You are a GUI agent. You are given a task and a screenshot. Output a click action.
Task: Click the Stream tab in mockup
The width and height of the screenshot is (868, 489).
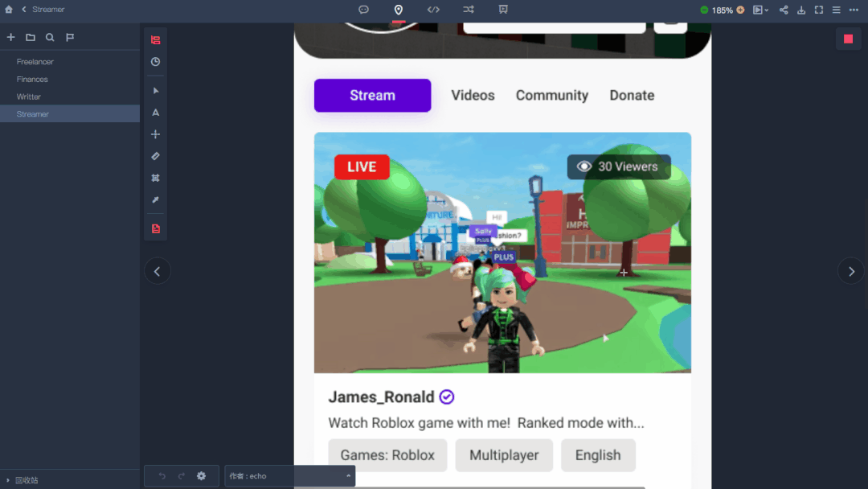click(x=373, y=95)
